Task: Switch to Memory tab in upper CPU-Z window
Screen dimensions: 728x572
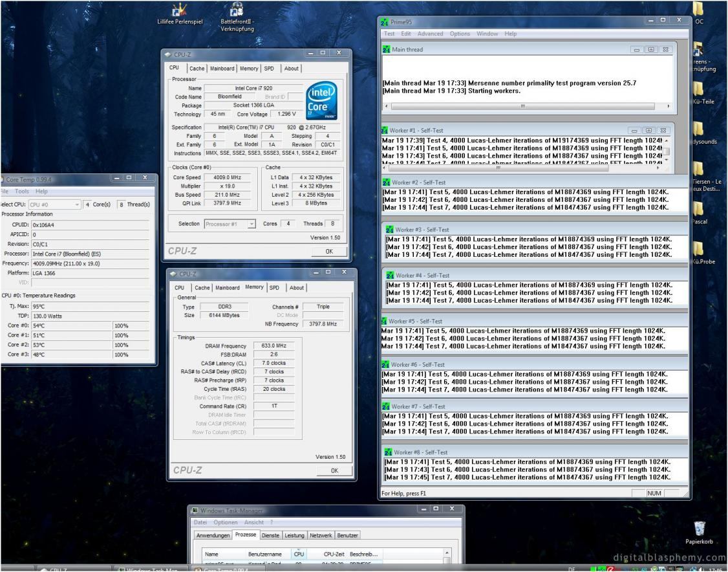Action: [x=249, y=69]
